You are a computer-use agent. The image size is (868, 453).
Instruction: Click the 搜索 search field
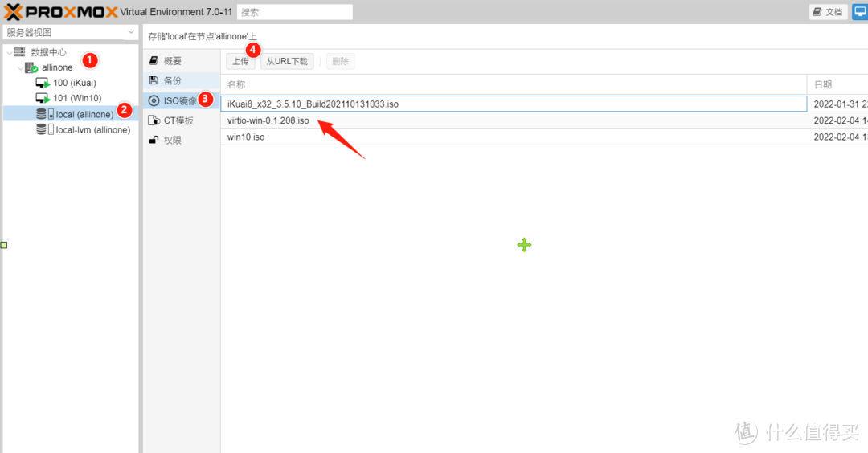(294, 12)
